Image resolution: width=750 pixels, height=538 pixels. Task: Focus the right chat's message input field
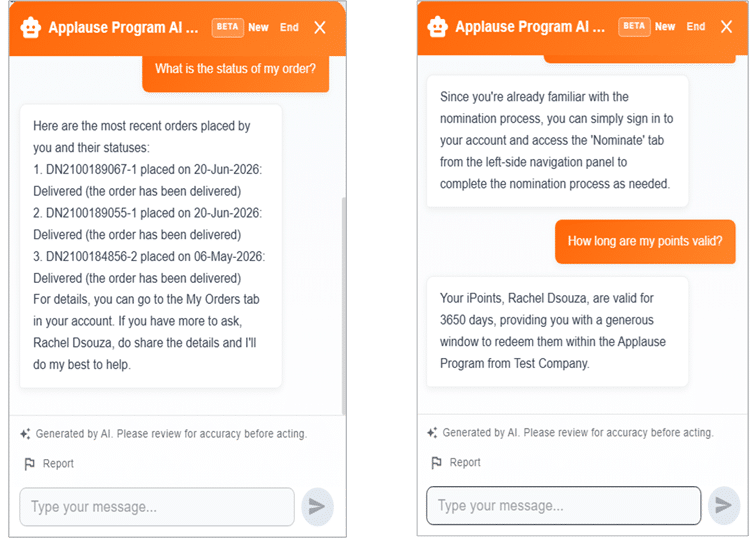[x=563, y=505]
